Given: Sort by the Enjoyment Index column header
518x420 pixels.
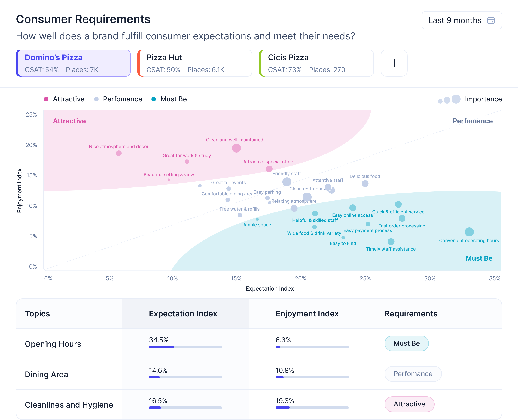Looking at the screenshot, I should [x=307, y=314].
